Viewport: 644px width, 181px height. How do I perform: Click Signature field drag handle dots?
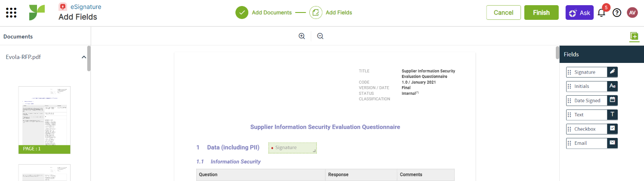[x=570, y=72]
